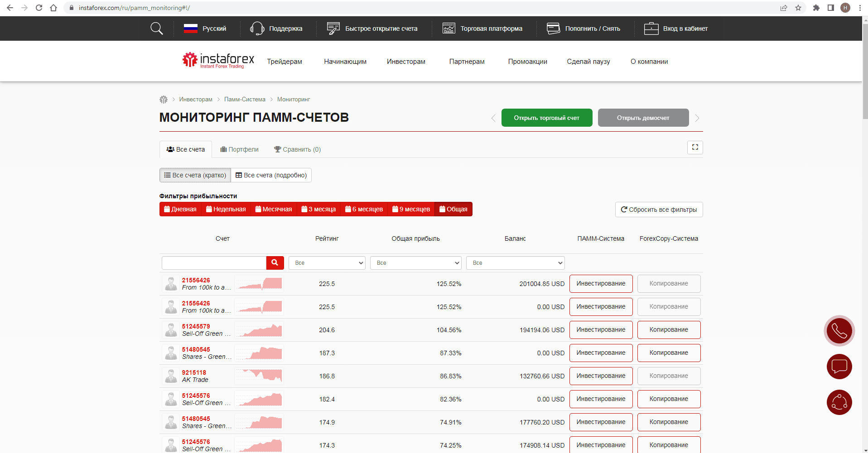
Task: Open the Промоакции navigation menu
Action: pos(528,62)
